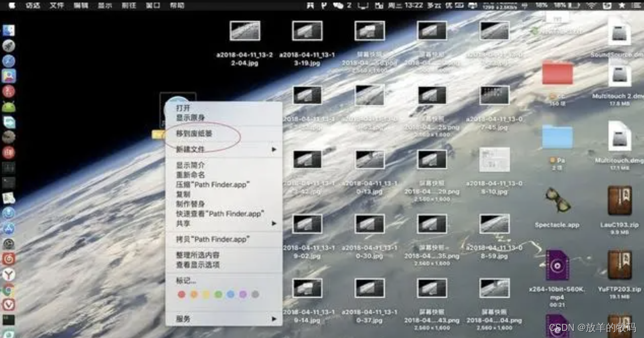Image resolution: width=644 pixels, height=338 pixels.
Task: Open Finder from the Dock
Action: [x=9, y=30]
